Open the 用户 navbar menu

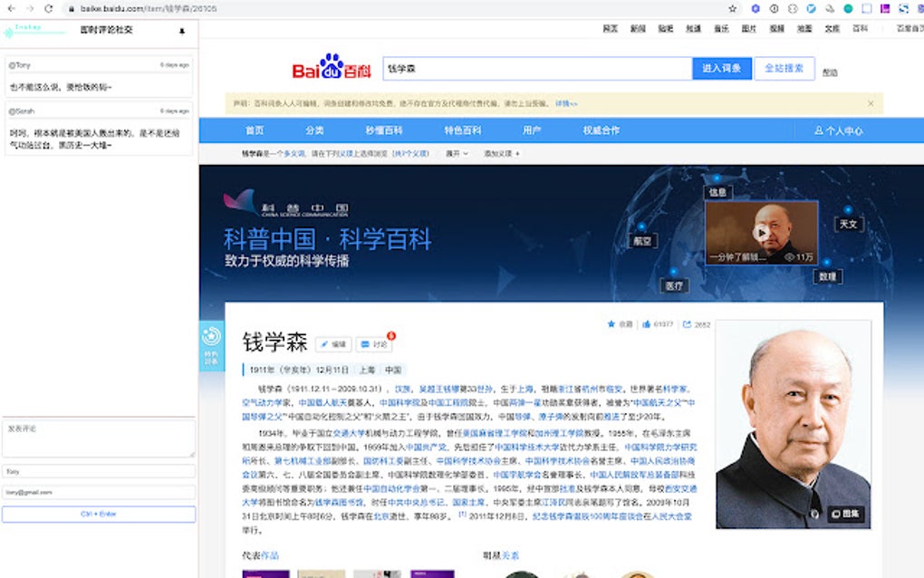pos(532,130)
